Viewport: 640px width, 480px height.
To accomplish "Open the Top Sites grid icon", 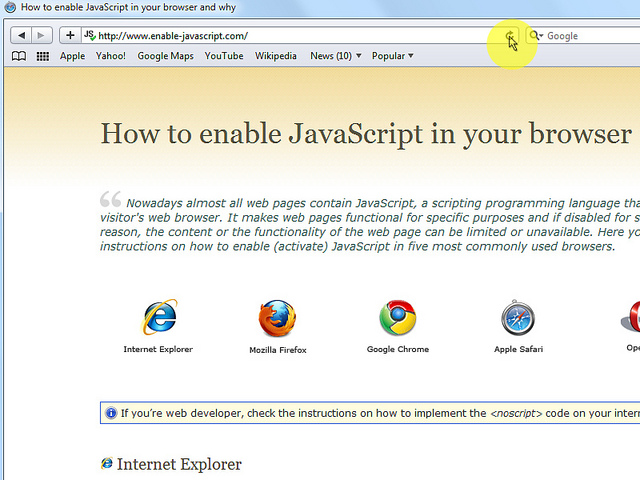I will pos(43,56).
